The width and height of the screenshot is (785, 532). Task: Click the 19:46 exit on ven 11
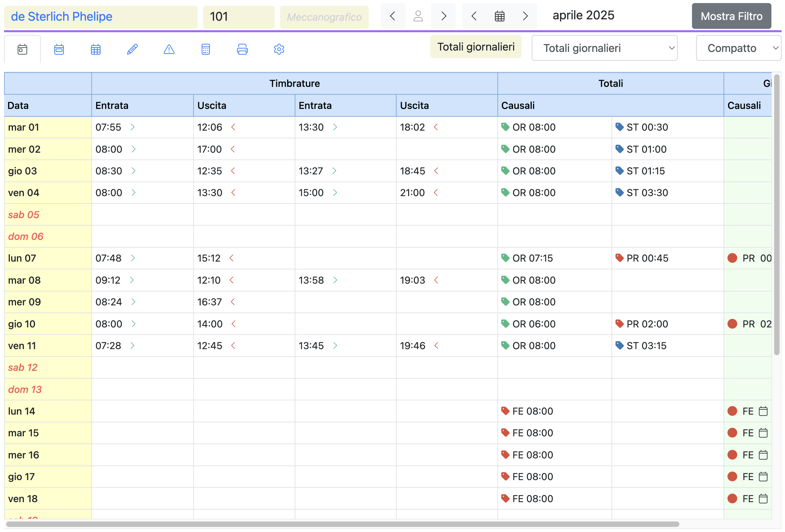tap(413, 346)
